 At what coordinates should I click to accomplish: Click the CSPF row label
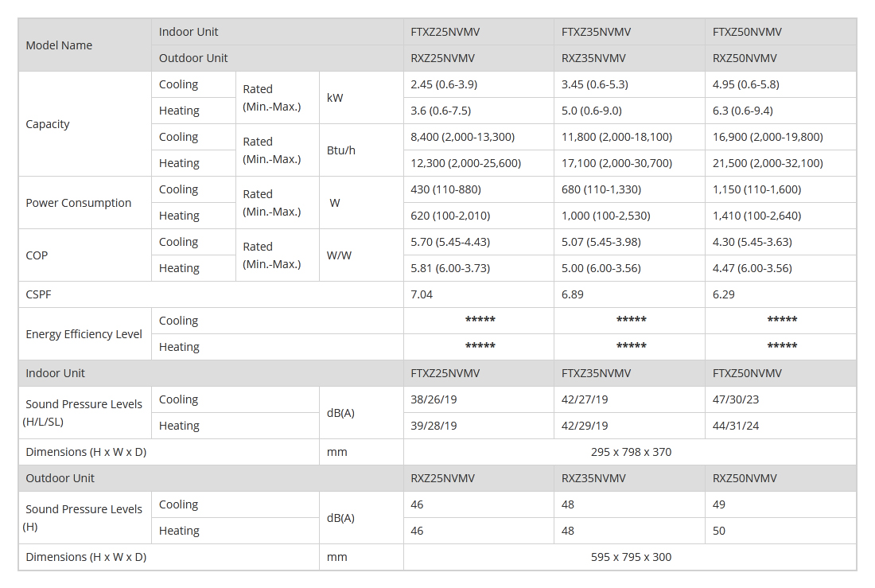[x=38, y=294]
